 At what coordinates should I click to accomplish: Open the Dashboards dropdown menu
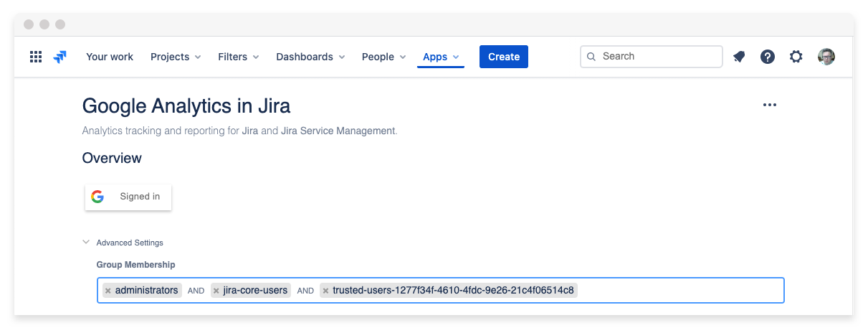tap(310, 57)
